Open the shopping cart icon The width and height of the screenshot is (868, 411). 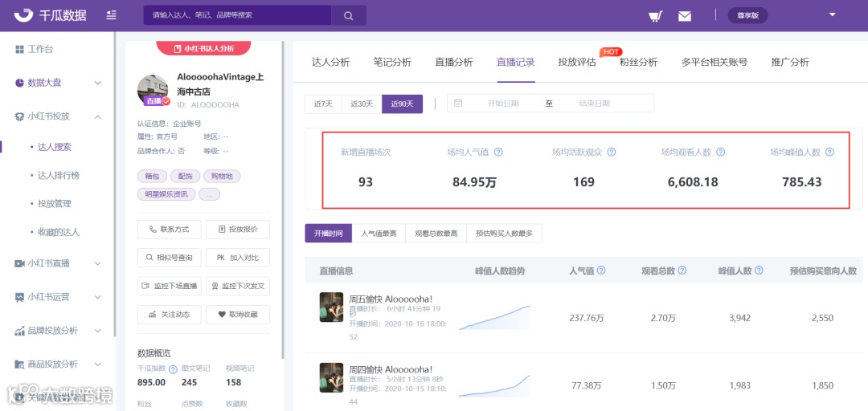tap(656, 15)
